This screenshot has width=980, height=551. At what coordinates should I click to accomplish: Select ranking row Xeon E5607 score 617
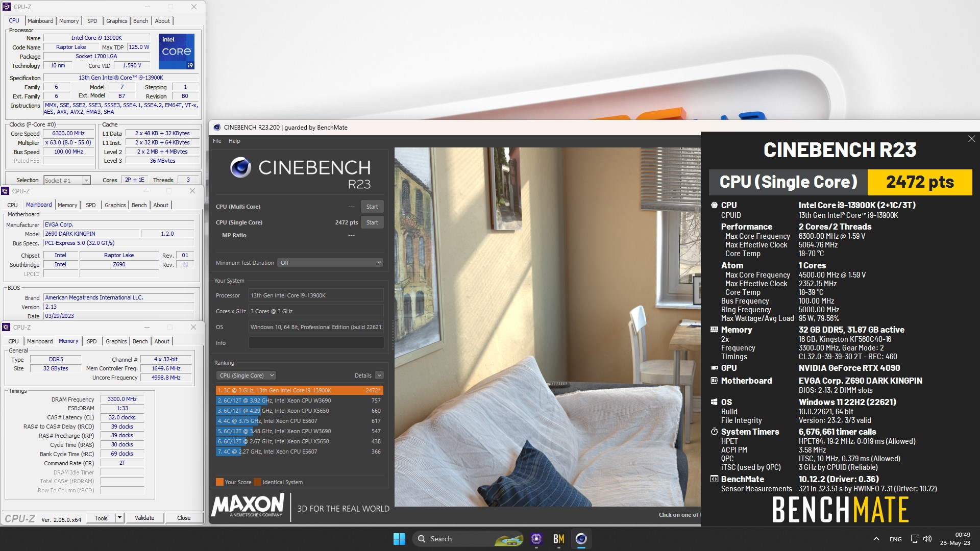(x=299, y=421)
